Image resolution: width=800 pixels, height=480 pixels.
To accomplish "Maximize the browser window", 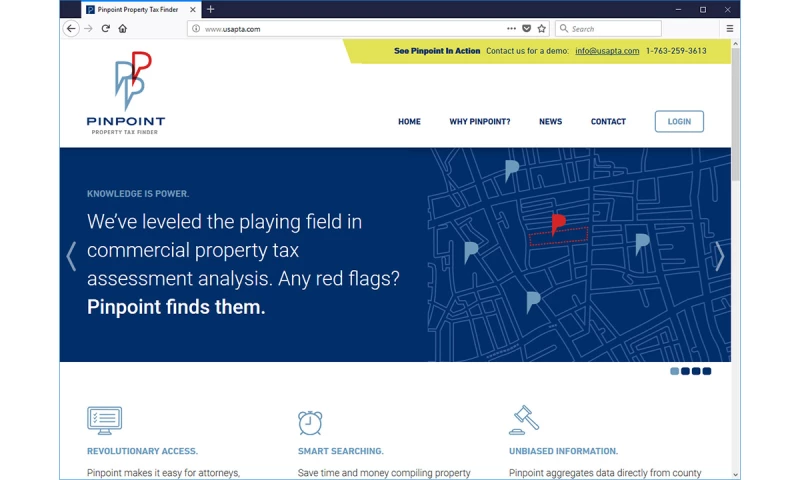I will click(x=703, y=10).
